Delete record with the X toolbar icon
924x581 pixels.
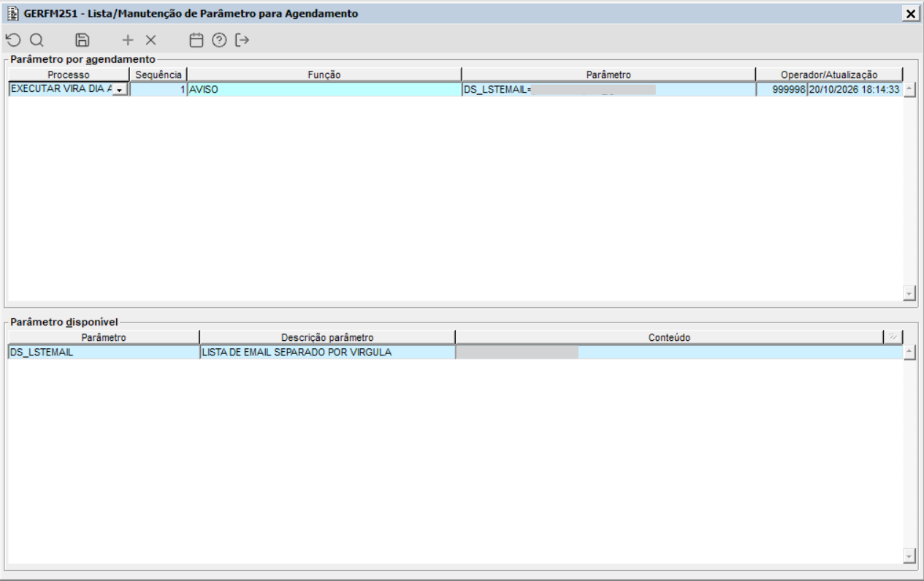(150, 40)
